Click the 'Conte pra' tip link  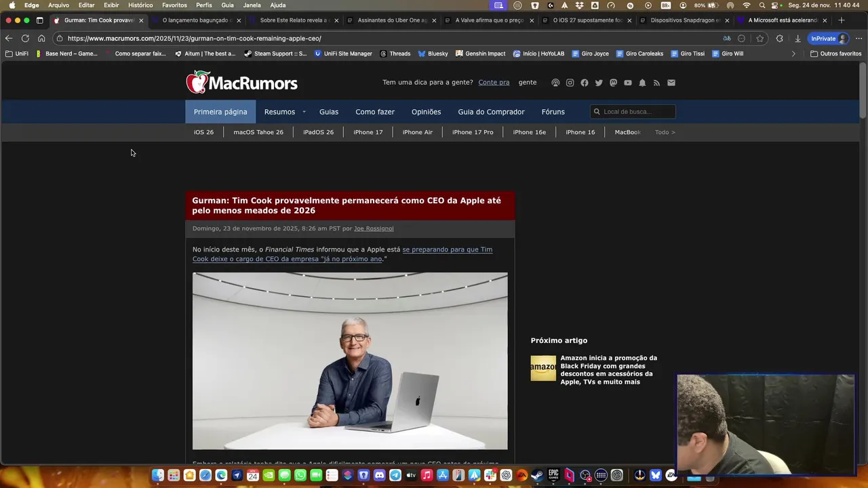point(494,83)
